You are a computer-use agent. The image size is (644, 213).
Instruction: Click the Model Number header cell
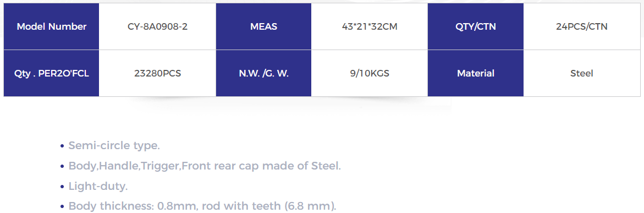[x=51, y=27]
